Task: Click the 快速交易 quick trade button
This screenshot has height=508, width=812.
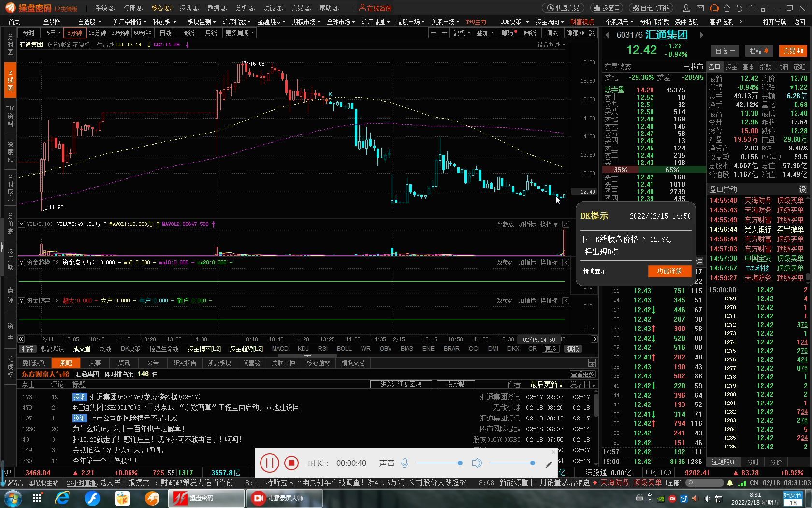Action: click(563, 8)
